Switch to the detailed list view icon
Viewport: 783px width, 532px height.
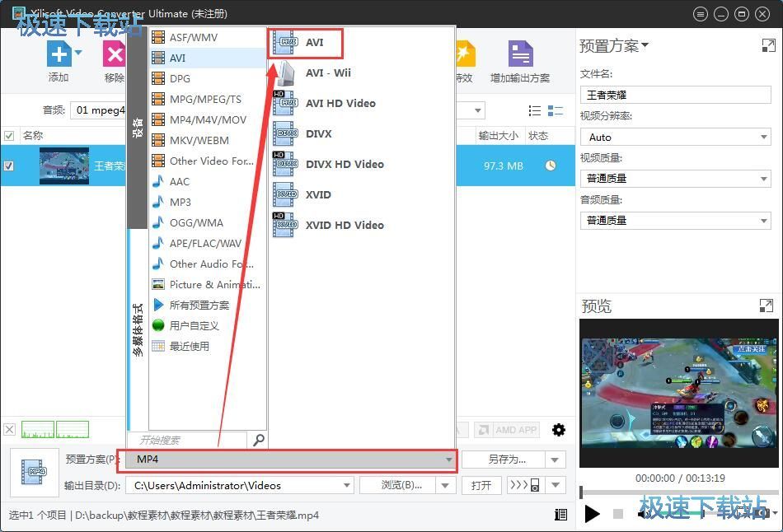(x=555, y=111)
